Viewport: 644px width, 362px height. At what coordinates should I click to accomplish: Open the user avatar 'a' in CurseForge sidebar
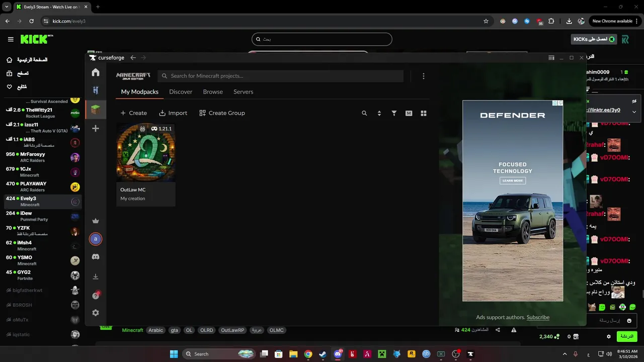[96, 239]
